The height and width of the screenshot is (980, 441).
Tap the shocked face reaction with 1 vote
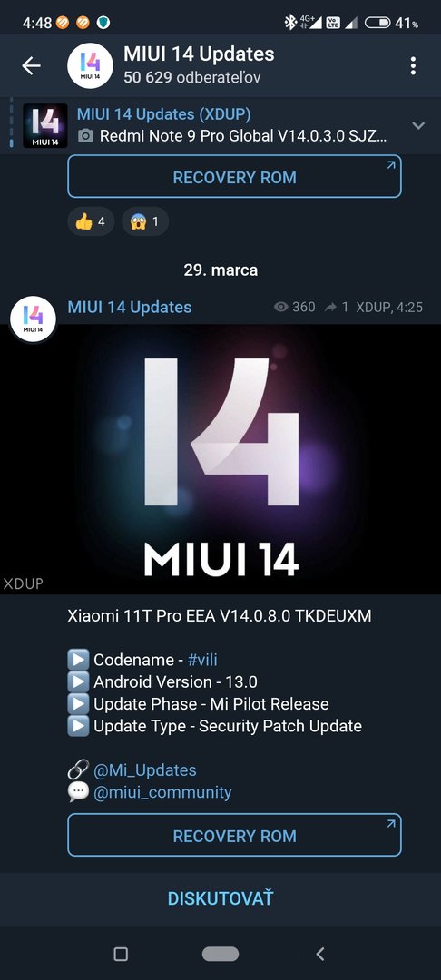[x=145, y=221]
